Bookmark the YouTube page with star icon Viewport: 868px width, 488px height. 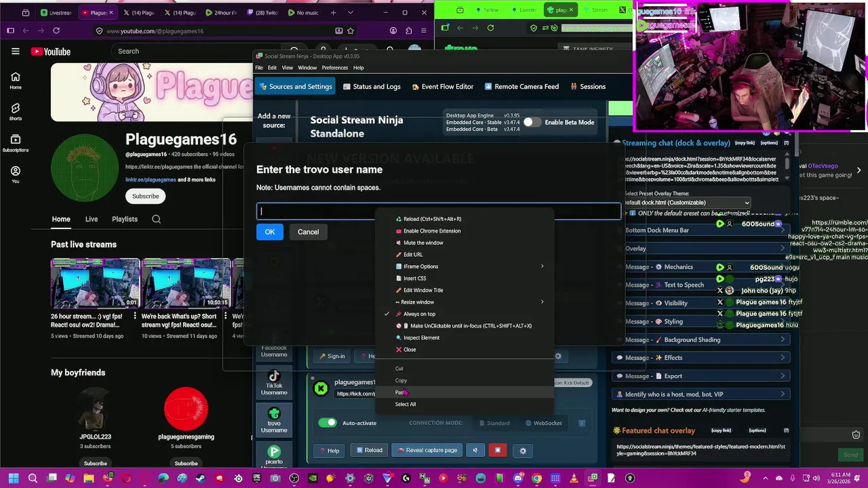(351, 30)
